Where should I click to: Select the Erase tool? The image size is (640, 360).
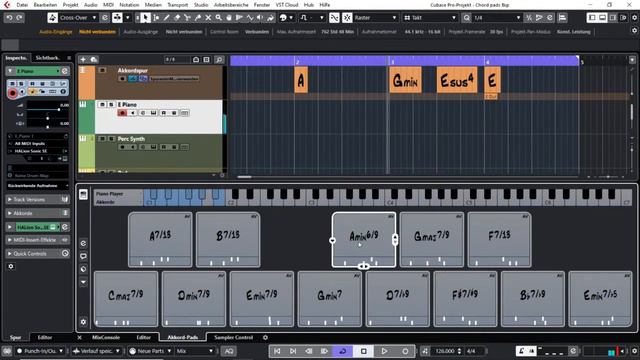177,18
